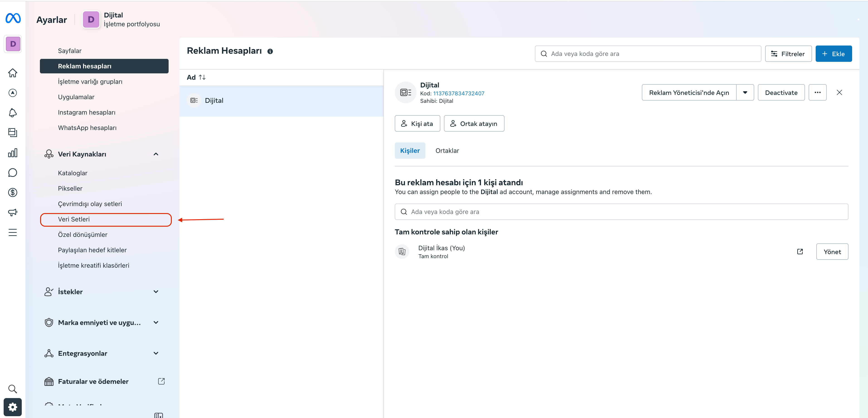This screenshot has width=868, height=418.
Task: Click the ad account icon in Dijital row
Action: click(x=194, y=100)
